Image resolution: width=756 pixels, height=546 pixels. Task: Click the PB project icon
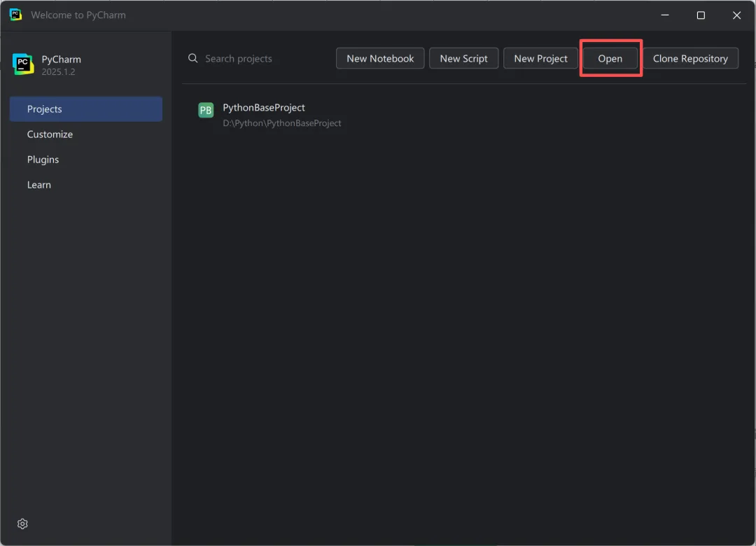tap(206, 110)
